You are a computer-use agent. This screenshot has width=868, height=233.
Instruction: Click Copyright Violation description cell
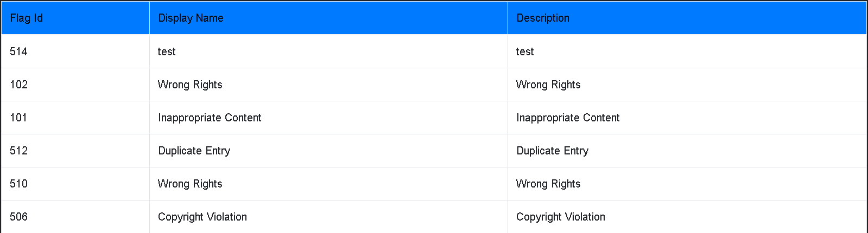tap(687, 217)
